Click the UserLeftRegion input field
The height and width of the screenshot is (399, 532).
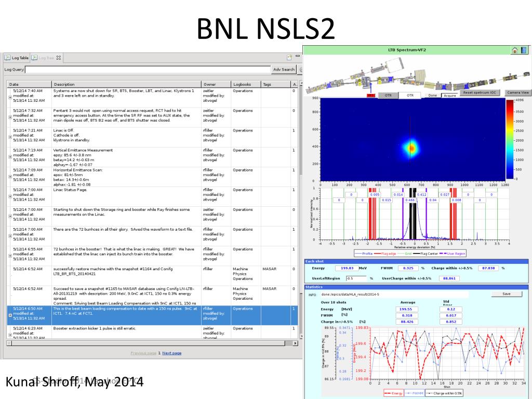pyautogui.click(x=356, y=278)
